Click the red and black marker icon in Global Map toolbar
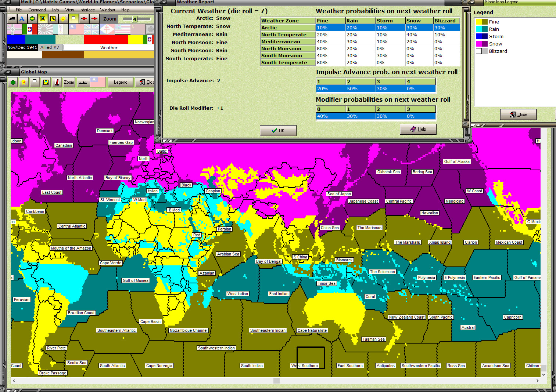Image resolution: width=556 pixels, height=392 pixels. pyautogui.click(x=57, y=82)
